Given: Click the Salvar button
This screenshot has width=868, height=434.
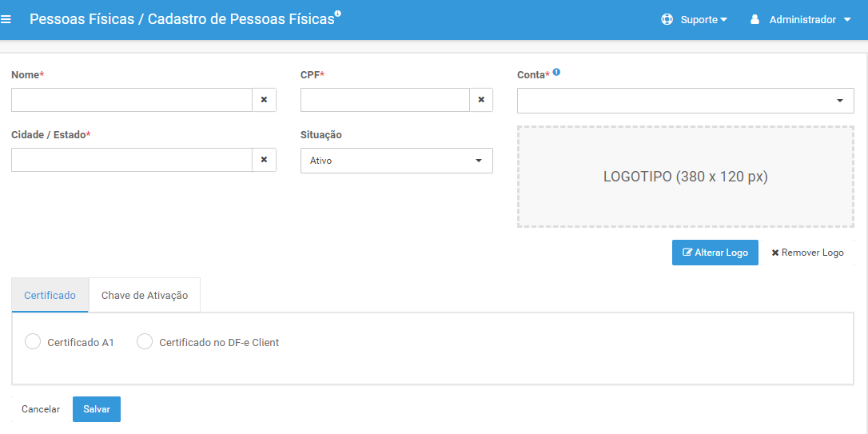Looking at the screenshot, I should click(97, 409).
